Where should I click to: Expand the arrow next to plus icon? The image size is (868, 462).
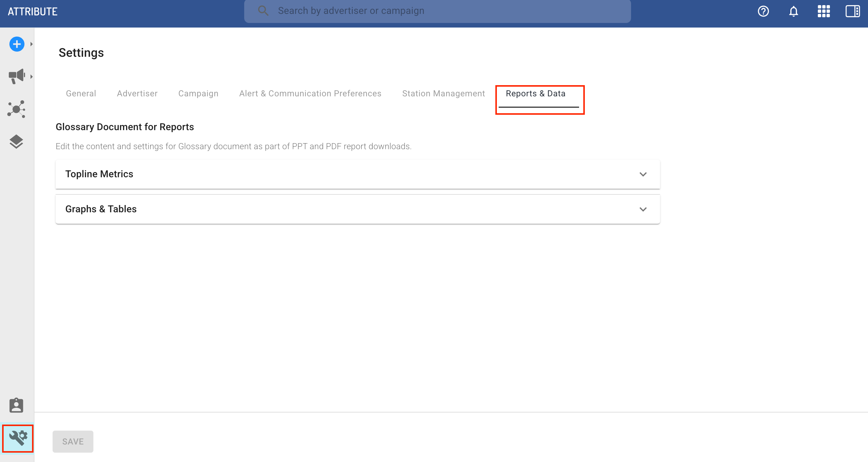point(31,44)
